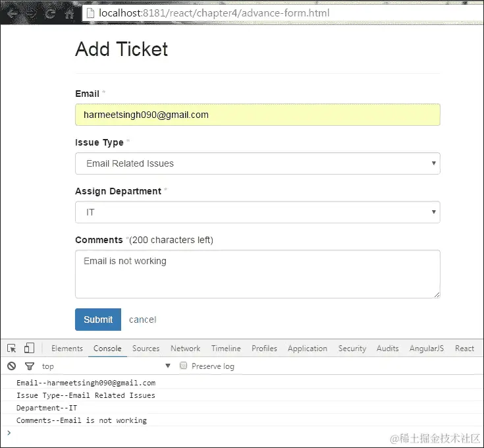Click the browser forward arrow
484x448 pixels.
coord(31,14)
